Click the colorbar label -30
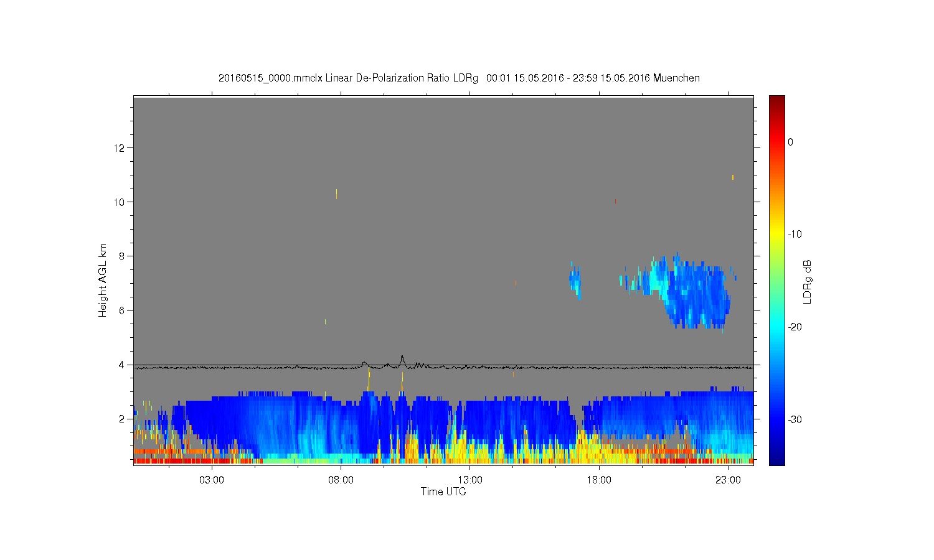 pyautogui.click(x=795, y=419)
